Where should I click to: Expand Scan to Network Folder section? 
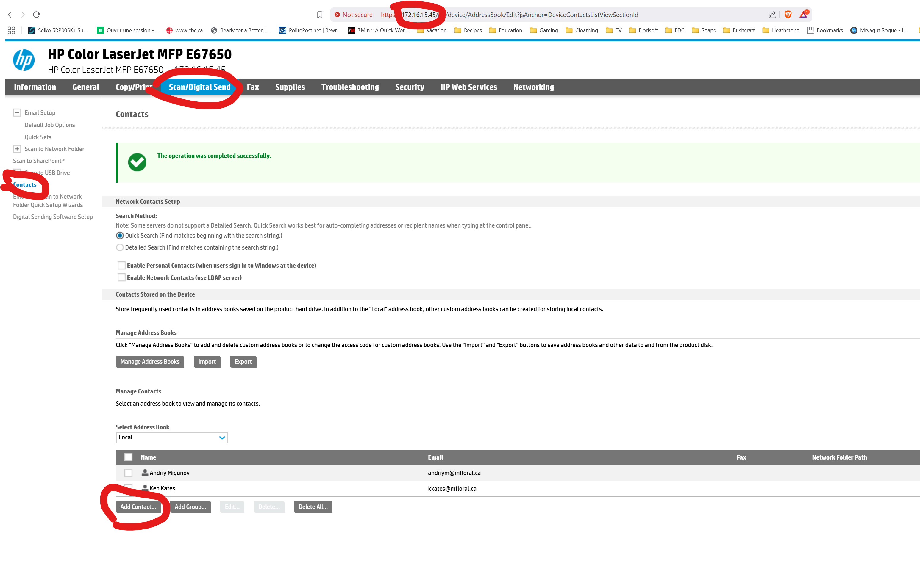point(17,149)
